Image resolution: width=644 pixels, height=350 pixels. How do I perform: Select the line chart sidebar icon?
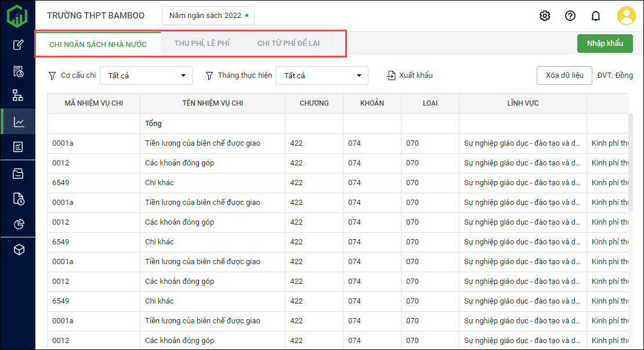[19, 122]
